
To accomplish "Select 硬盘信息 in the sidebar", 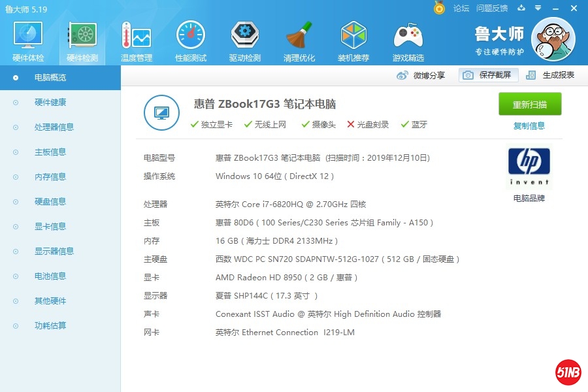I will click(50, 202).
